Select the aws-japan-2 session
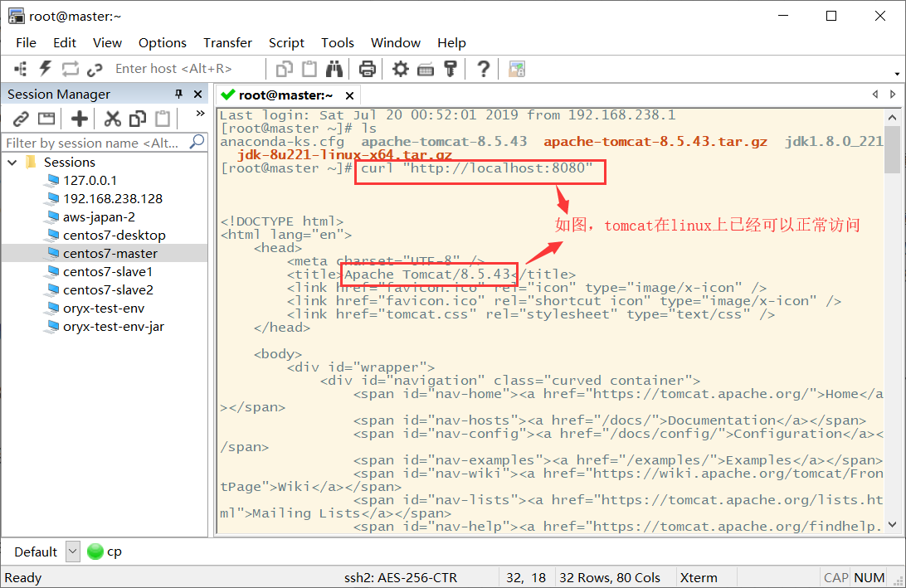Screen dimensions: 906x588 (x=99, y=217)
